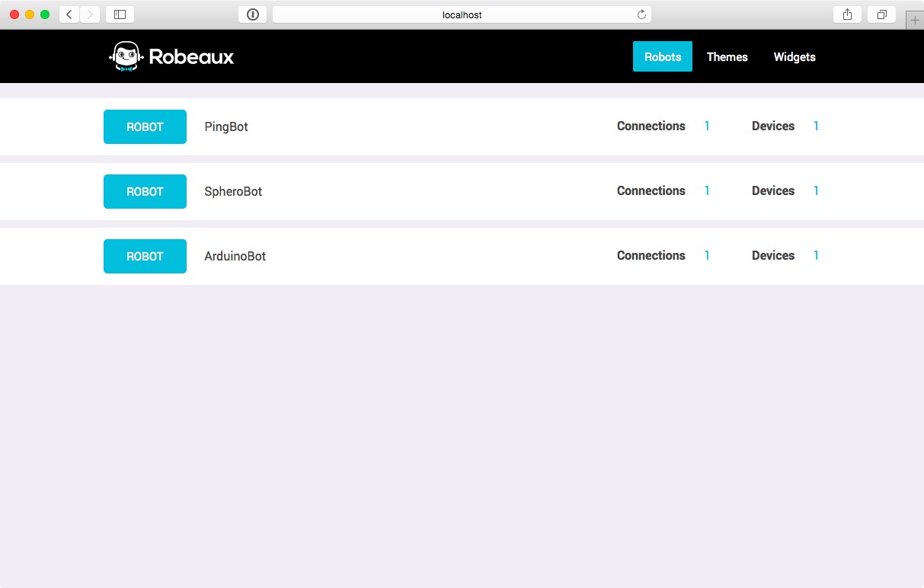The width and height of the screenshot is (924, 588).
Task: Click Devices count for SpheroBot
Action: click(x=816, y=190)
